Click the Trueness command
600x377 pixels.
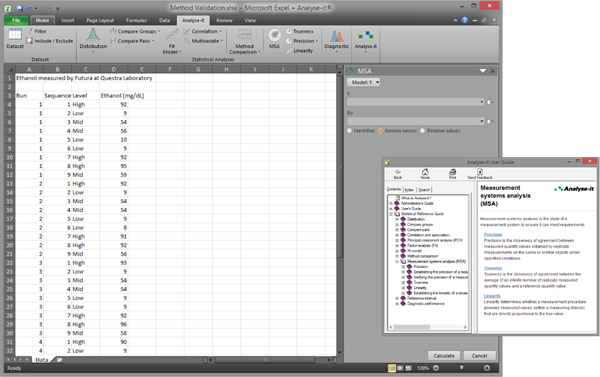coord(300,31)
